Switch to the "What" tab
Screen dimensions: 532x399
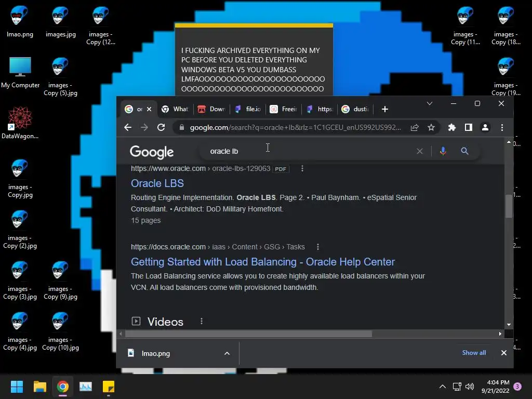pyautogui.click(x=175, y=109)
